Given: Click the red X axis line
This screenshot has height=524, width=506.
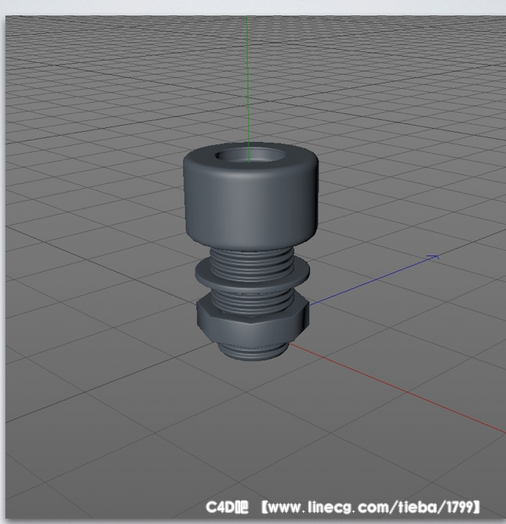Looking at the screenshot, I should click(398, 388).
